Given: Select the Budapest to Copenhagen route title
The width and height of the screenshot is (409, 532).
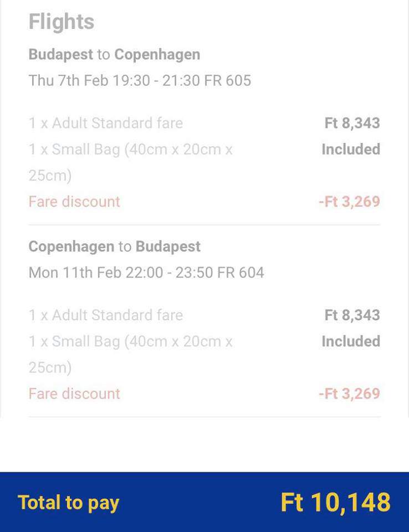Looking at the screenshot, I should pos(114,55).
